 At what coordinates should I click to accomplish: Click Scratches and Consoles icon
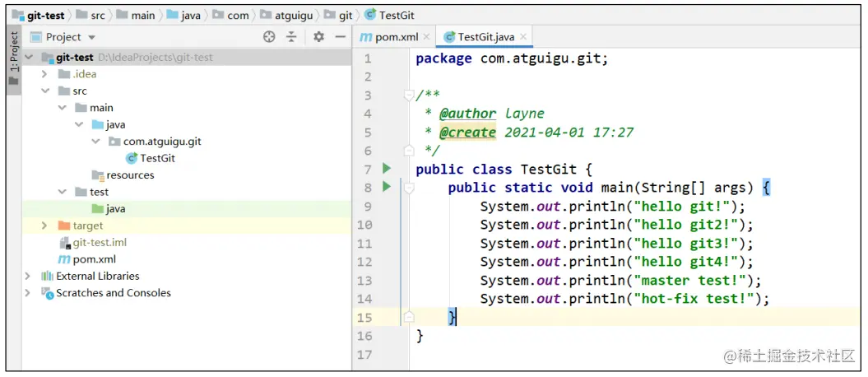[x=48, y=293]
